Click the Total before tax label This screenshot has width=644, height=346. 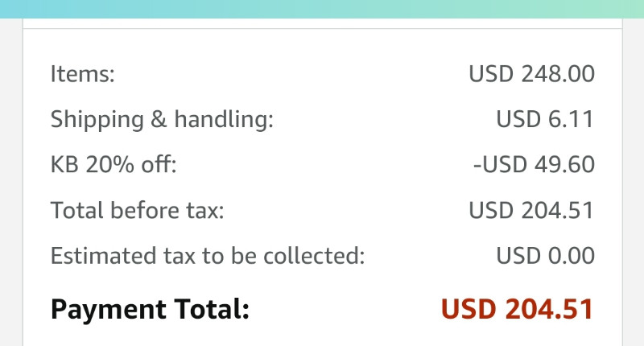pyautogui.click(x=137, y=210)
